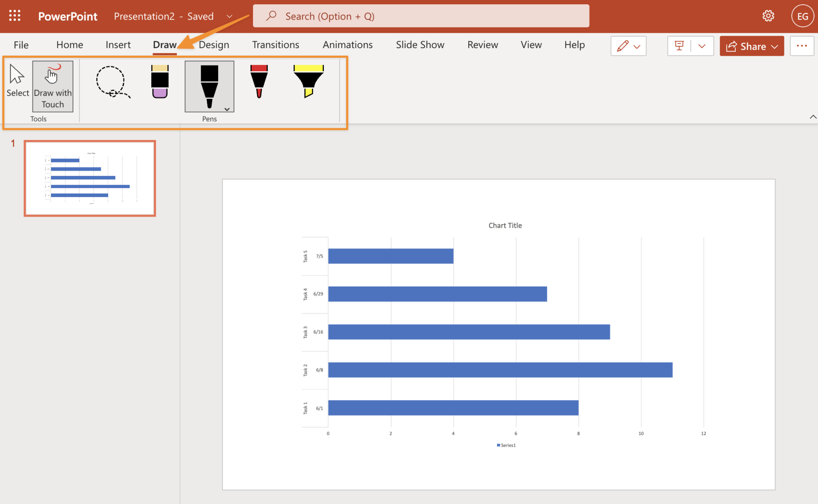The width and height of the screenshot is (818, 504).
Task: Switch to the Design tab
Action: (x=214, y=45)
